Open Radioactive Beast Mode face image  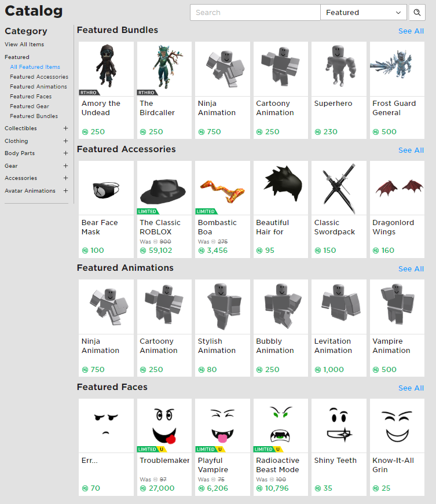pyautogui.click(x=281, y=425)
